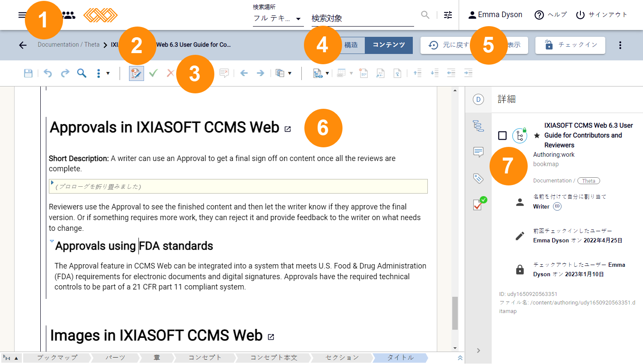Click scrollbar up arrow in editor
Image resolution: width=643 pixels, height=364 pixels.
455,90
